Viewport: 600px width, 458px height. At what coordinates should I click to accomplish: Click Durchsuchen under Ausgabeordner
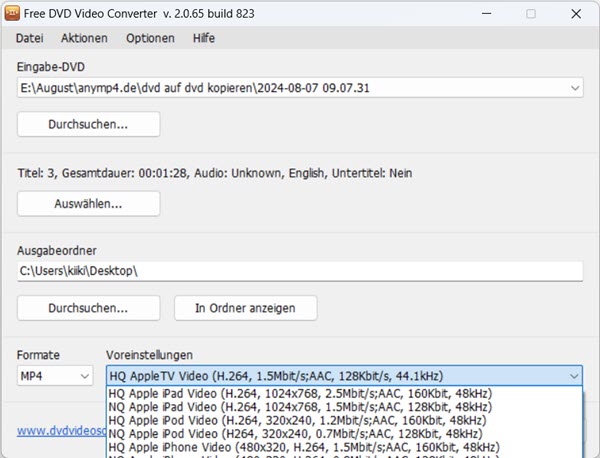pyautogui.click(x=88, y=308)
